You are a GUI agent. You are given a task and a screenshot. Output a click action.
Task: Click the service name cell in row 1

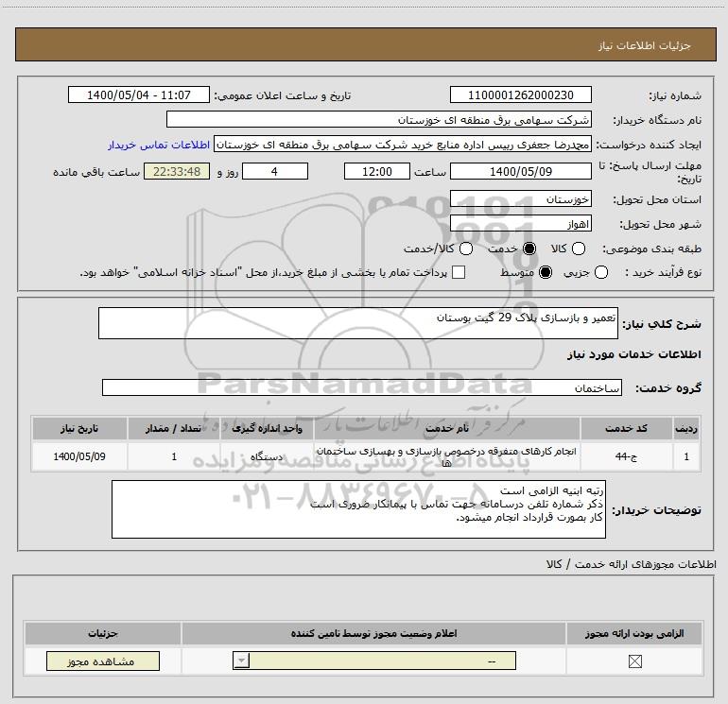point(446,456)
